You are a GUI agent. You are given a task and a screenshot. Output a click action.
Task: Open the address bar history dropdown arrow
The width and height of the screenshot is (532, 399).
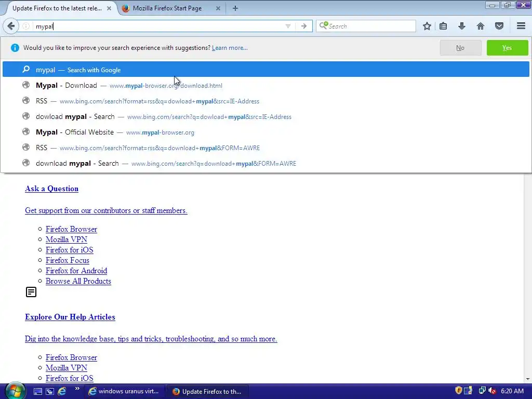tap(288, 26)
